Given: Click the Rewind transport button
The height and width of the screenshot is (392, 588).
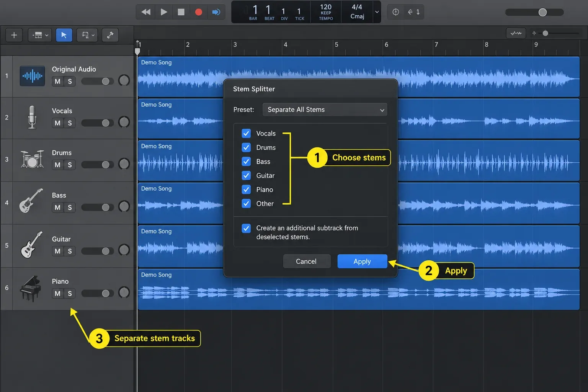Looking at the screenshot, I should [146, 12].
